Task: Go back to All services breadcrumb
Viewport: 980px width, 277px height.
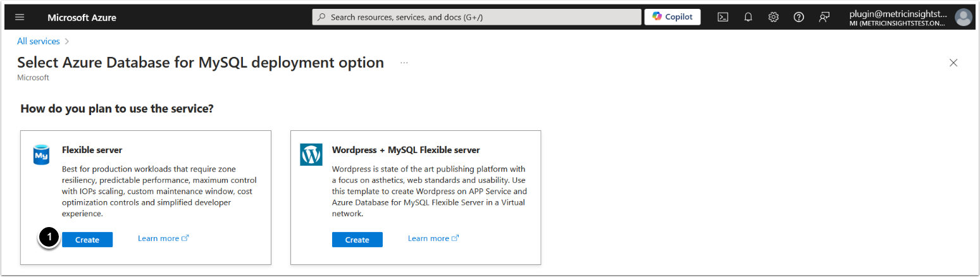Action: [39, 41]
